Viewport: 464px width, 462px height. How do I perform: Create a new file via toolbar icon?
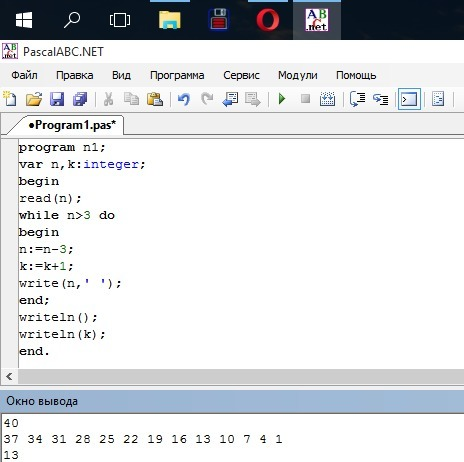[x=10, y=99]
